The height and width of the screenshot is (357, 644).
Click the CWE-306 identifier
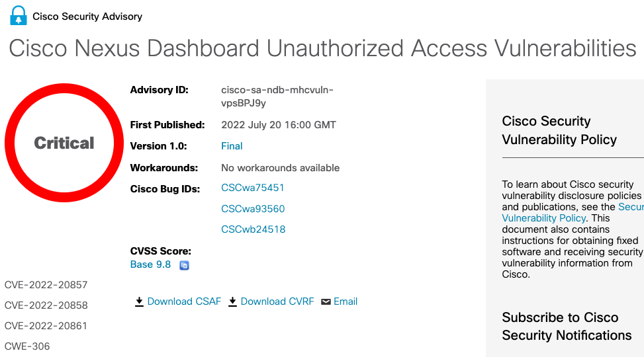tap(27, 346)
